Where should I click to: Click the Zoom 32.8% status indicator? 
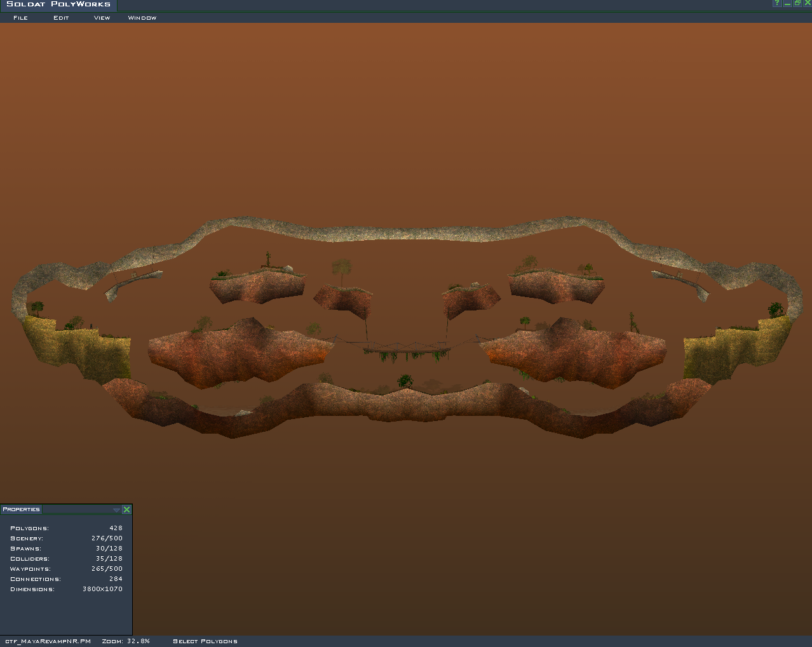[126, 641]
